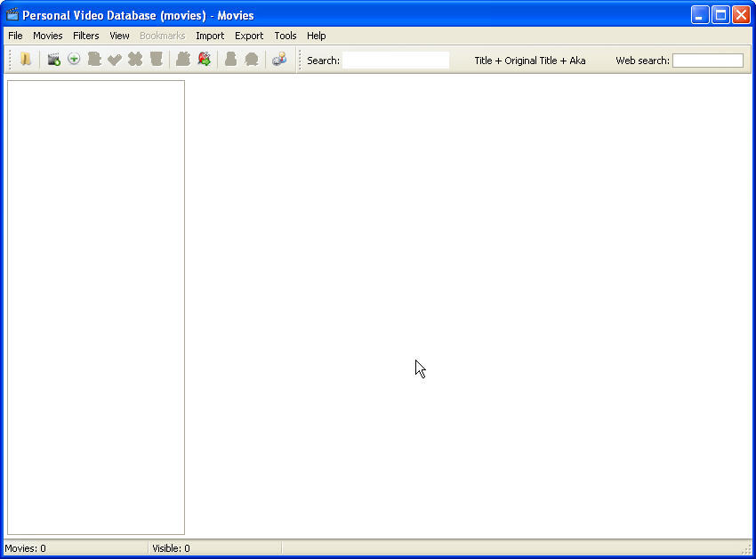Open preferences via the rightmost toolbar icon

pos(278,60)
